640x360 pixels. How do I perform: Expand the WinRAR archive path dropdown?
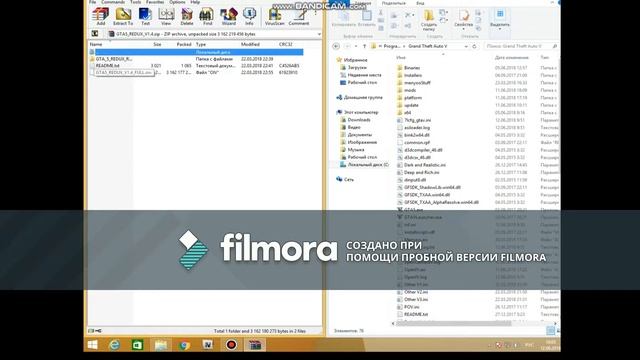[319, 34]
